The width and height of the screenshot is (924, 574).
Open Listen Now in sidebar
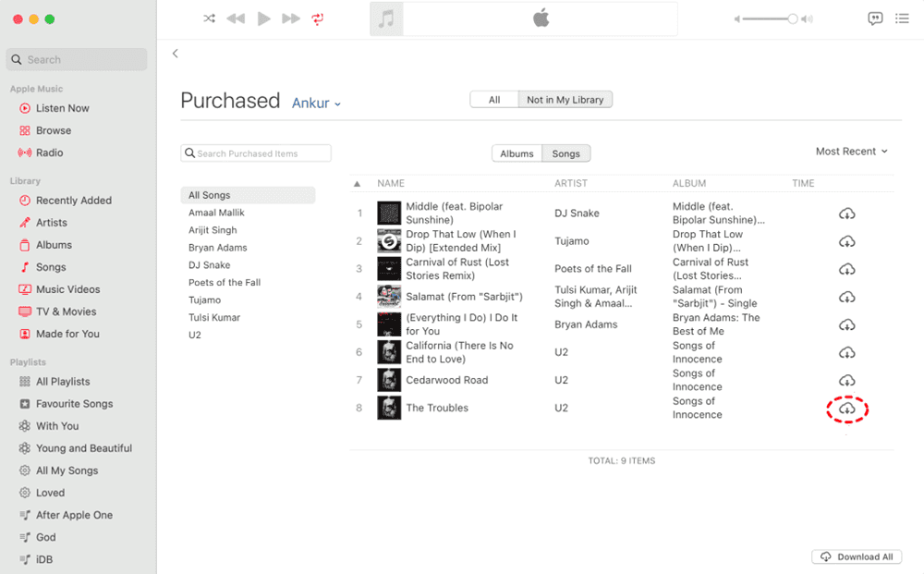coord(62,108)
